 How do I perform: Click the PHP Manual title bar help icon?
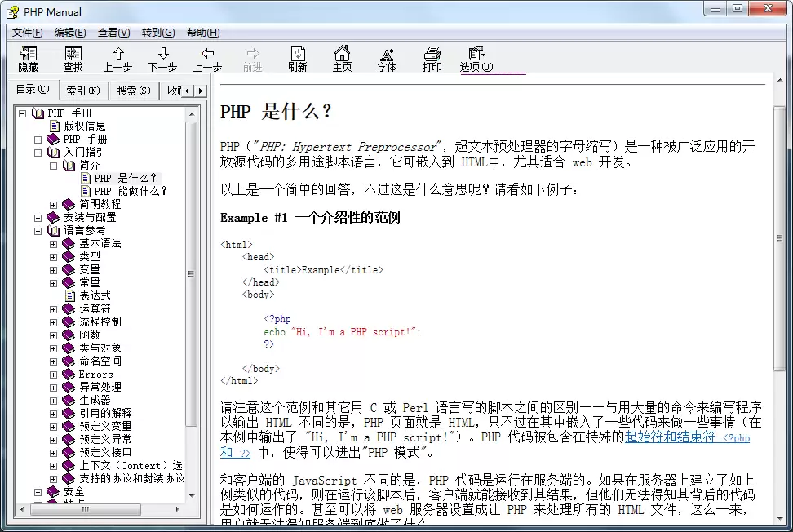tap(13, 11)
